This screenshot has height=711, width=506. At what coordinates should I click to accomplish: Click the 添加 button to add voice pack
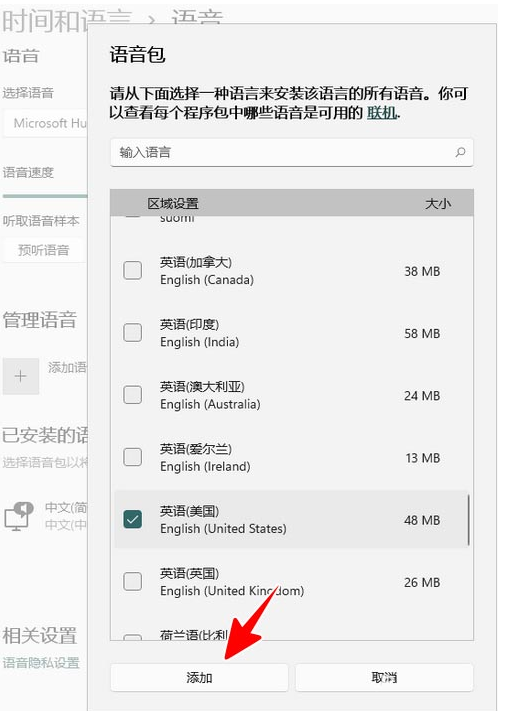[199, 677]
